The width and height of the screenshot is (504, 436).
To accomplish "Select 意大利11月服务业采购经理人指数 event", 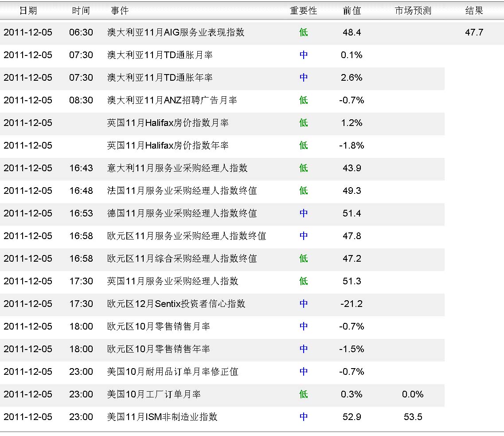I will tap(177, 168).
